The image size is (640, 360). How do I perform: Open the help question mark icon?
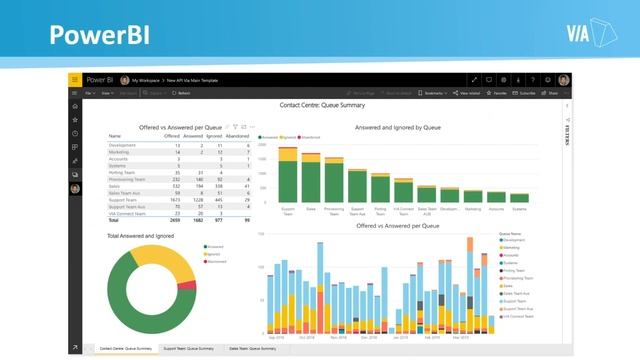point(533,80)
